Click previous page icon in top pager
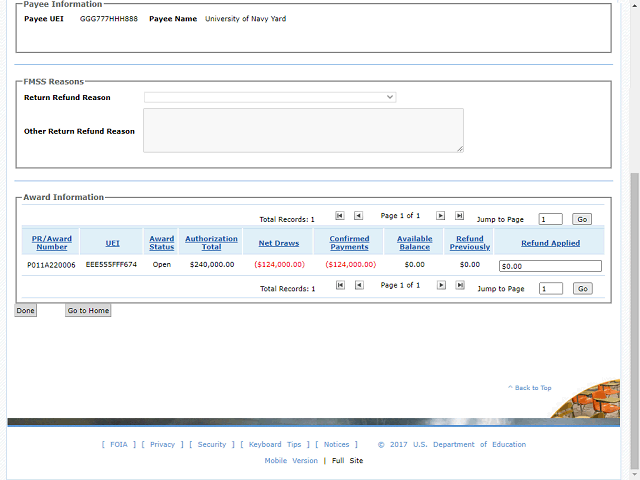Screen dimensions: 640x480 tap(358, 215)
